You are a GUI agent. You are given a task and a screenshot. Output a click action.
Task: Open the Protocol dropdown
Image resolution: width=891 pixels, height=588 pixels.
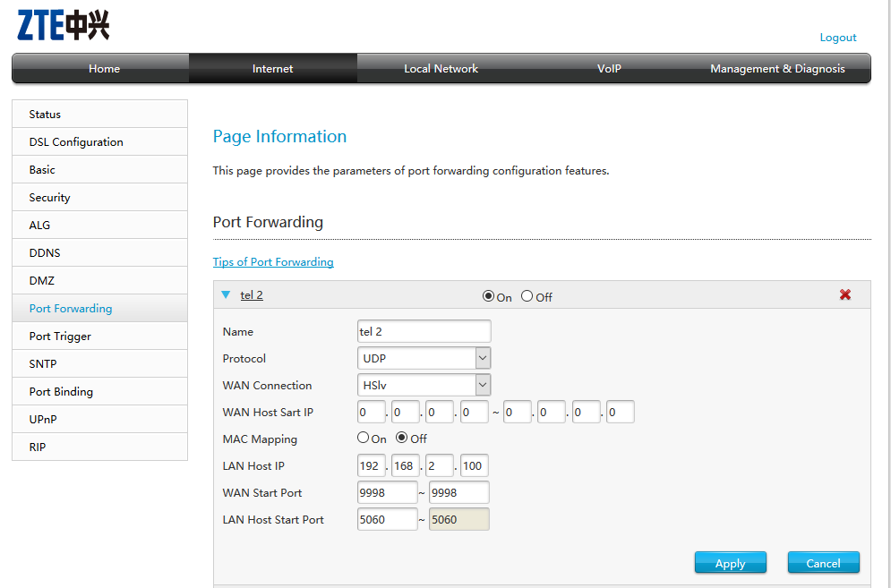point(424,358)
